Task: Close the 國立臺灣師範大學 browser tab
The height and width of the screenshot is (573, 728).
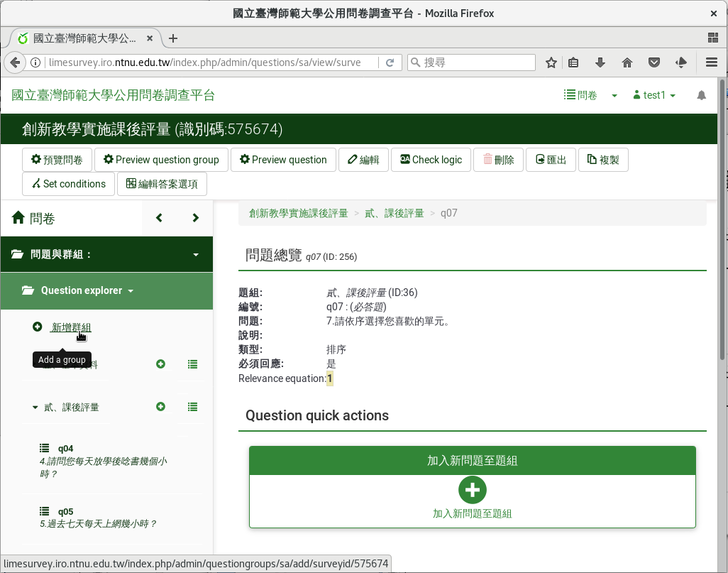Action: tap(150, 38)
